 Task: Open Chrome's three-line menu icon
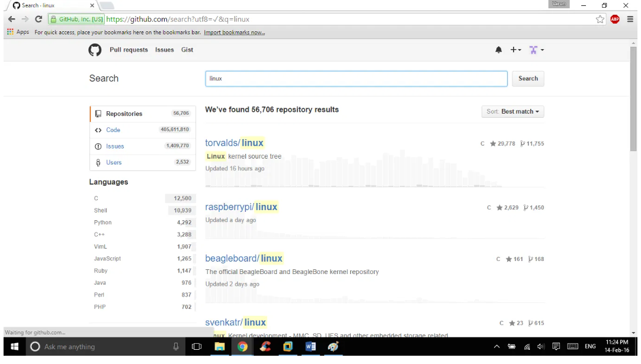(x=630, y=19)
